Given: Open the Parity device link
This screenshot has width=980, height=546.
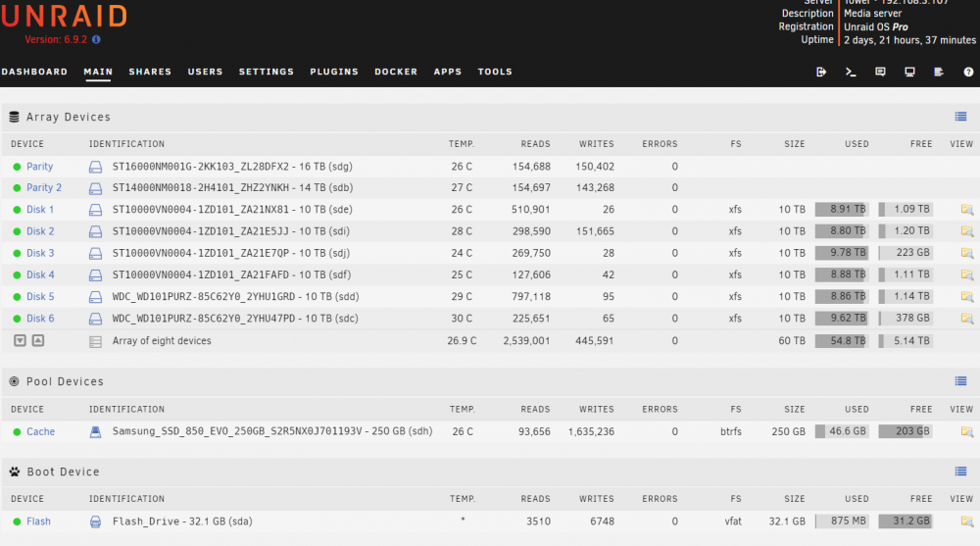Looking at the screenshot, I should 39,167.
